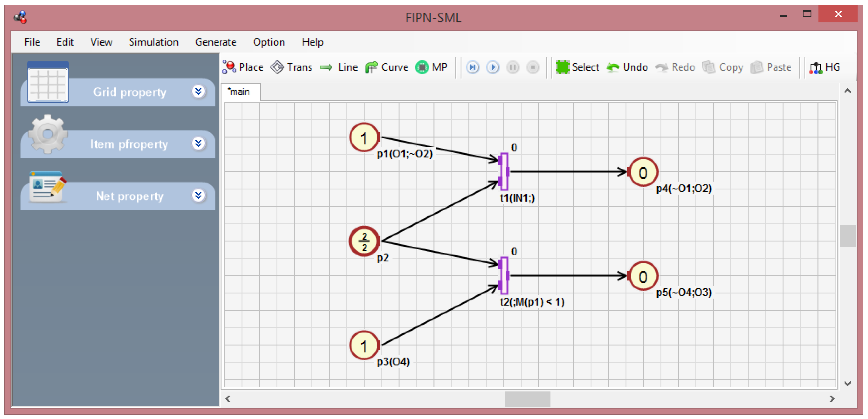The image size is (868, 419).
Task: Select the Trans transition tool
Action: (292, 67)
